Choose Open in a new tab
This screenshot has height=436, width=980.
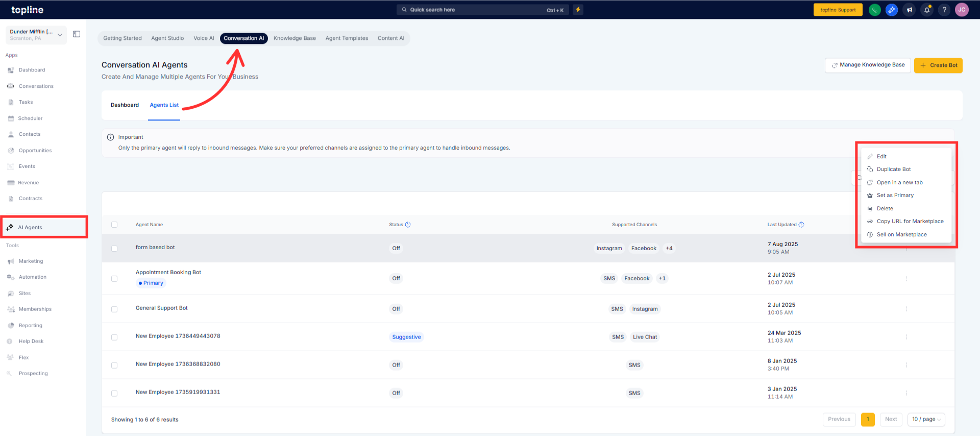pyautogui.click(x=906, y=183)
